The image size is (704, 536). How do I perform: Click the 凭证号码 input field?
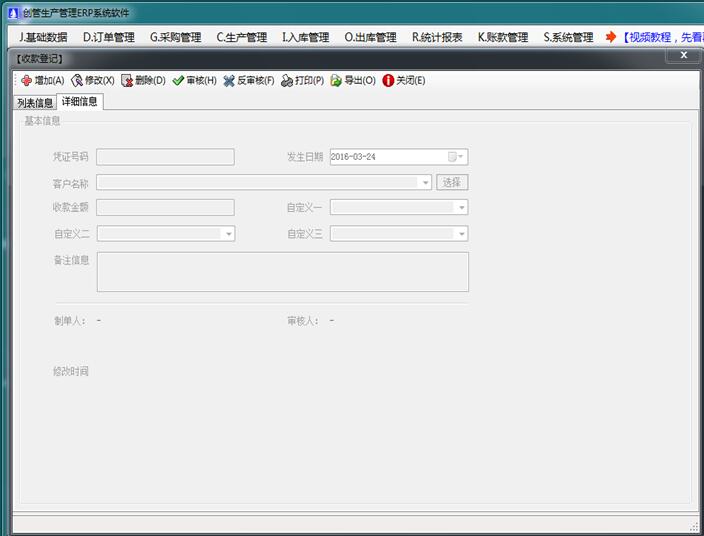point(165,157)
